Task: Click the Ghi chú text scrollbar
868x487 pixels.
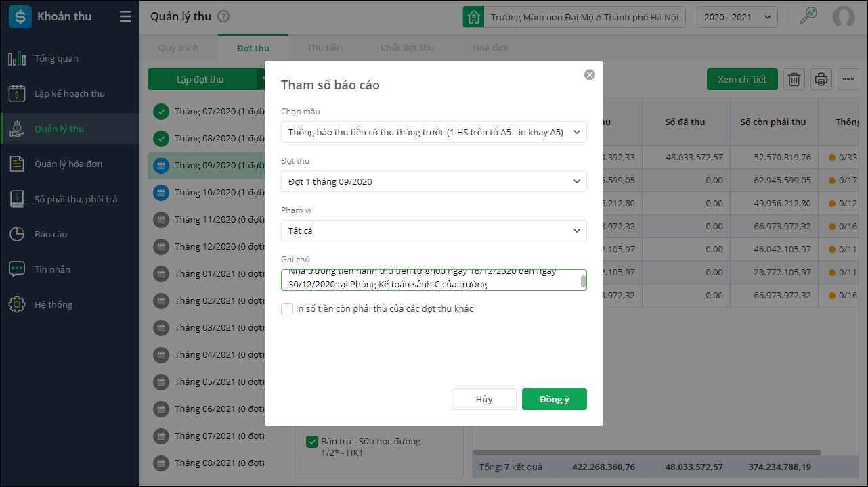Action: (583, 280)
